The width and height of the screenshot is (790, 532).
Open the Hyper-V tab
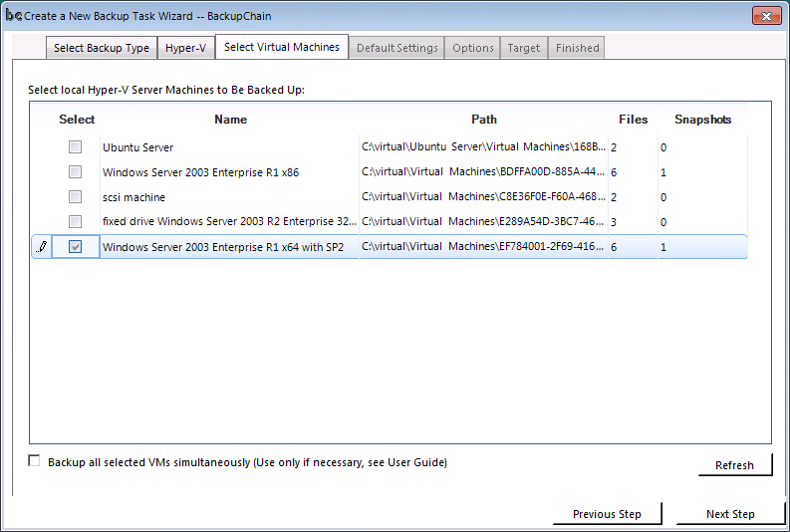coord(186,48)
